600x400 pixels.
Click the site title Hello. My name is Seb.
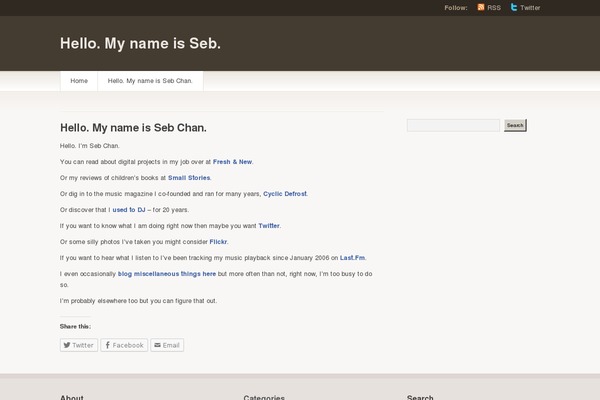(140, 43)
